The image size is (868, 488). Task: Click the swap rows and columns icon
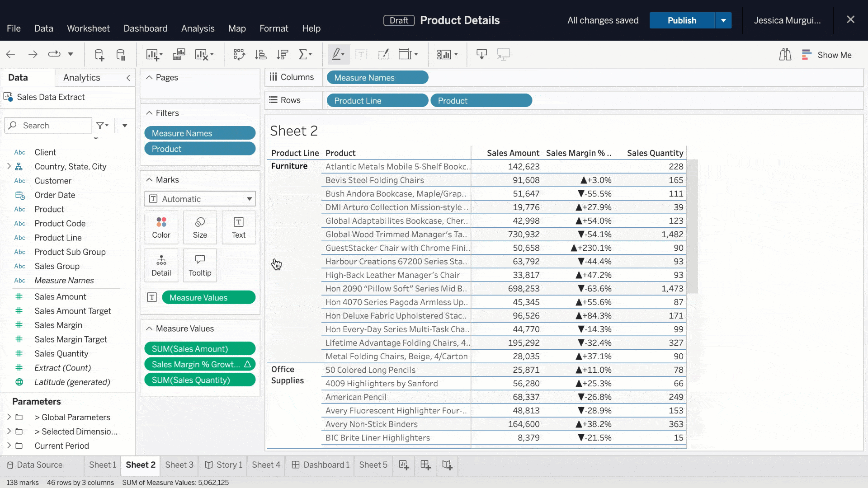pyautogui.click(x=239, y=54)
